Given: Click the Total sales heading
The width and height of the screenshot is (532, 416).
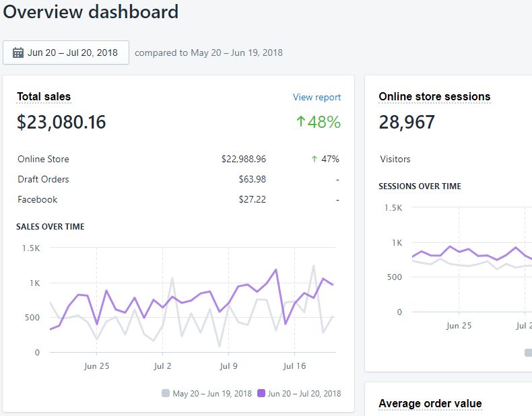Looking at the screenshot, I should point(44,97).
